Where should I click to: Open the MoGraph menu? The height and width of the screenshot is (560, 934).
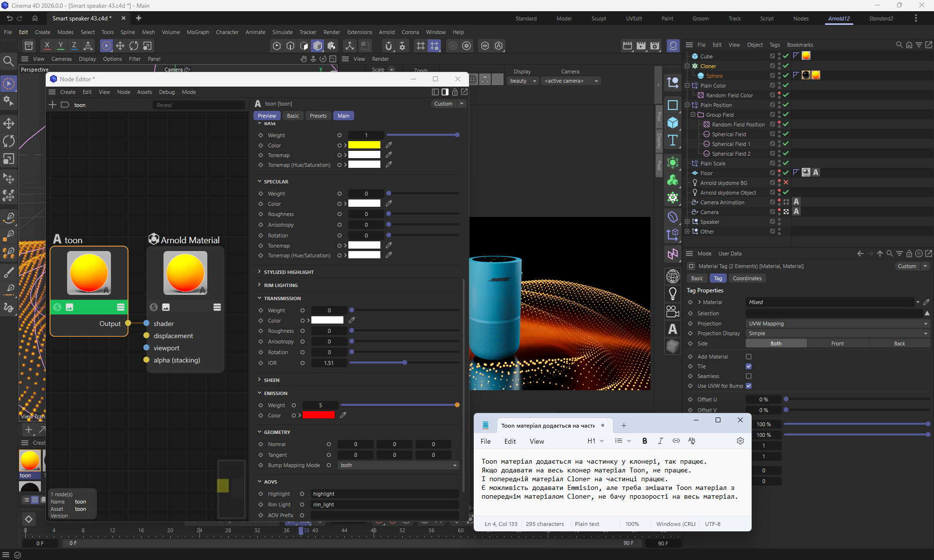pyautogui.click(x=198, y=32)
